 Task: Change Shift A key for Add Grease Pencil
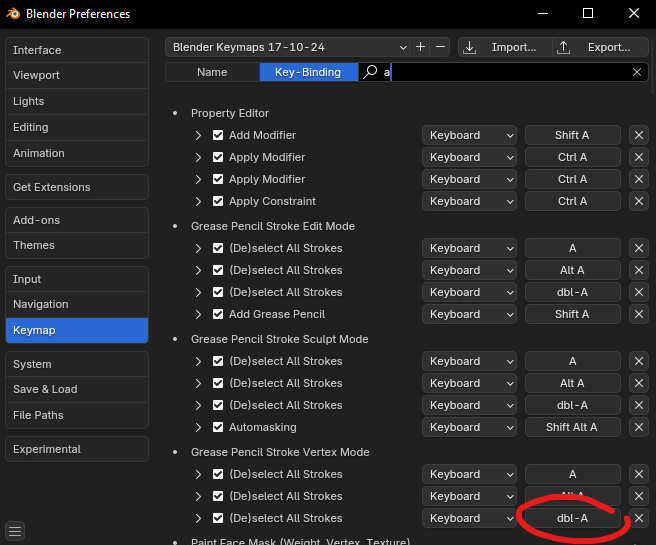[x=572, y=314]
